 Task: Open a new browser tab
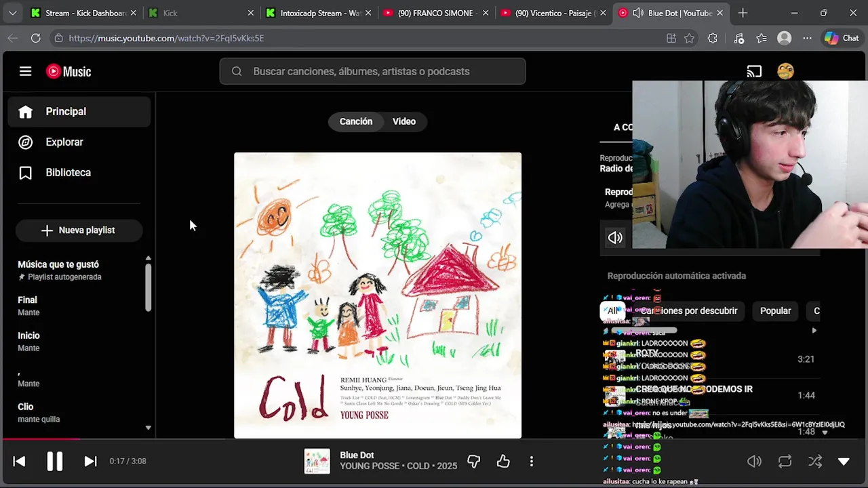click(x=743, y=13)
